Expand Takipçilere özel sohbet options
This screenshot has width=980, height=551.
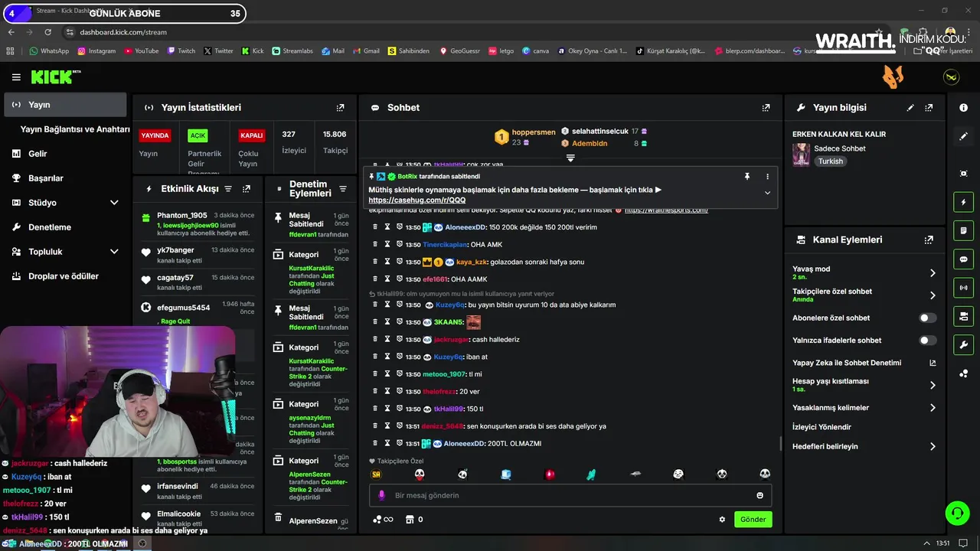click(x=933, y=295)
